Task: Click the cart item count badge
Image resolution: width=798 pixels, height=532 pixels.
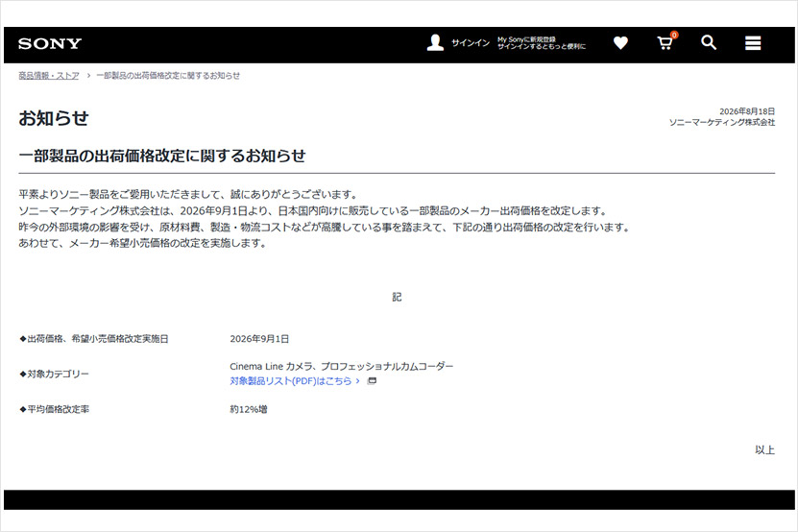Action: coord(674,36)
